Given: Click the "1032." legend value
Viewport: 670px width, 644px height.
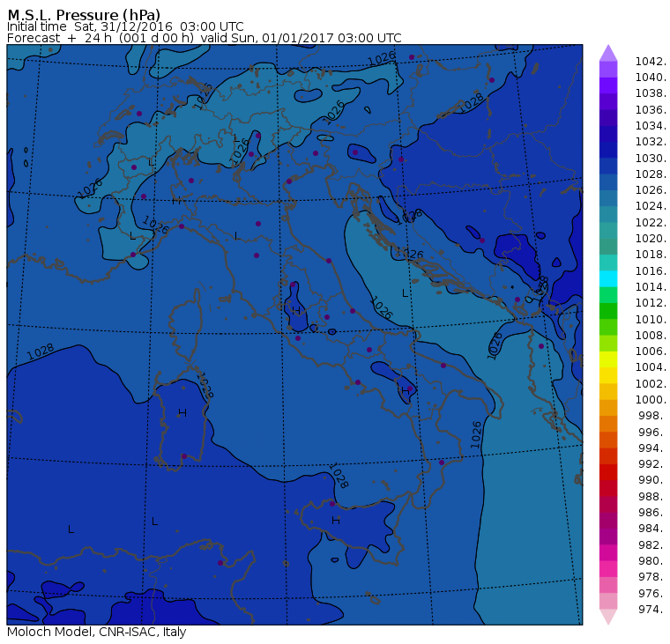Looking at the screenshot, I should [651, 142].
